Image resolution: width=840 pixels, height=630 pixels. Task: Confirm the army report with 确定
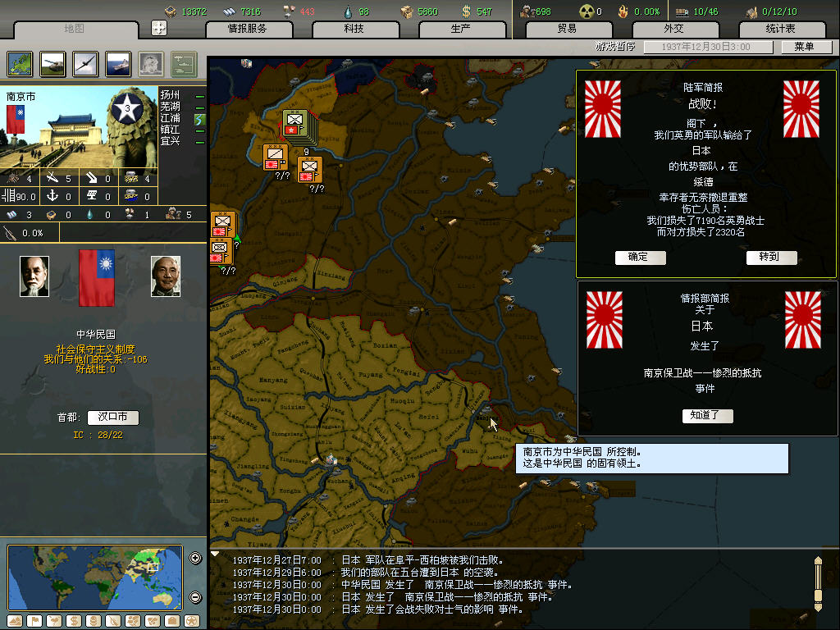click(x=638, y=257)
